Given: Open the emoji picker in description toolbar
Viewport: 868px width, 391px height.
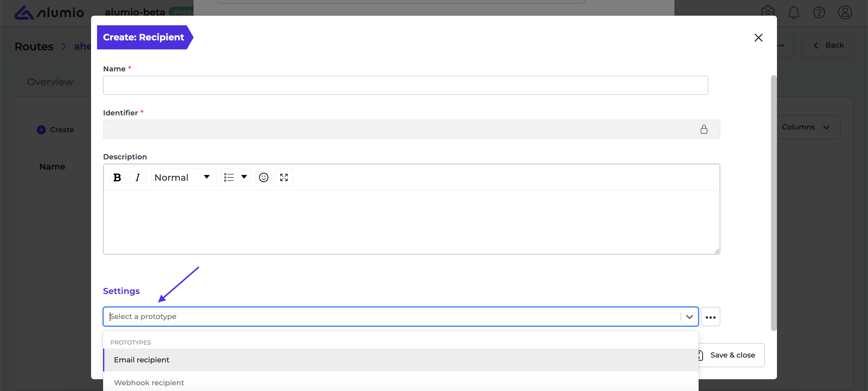Looking at the screenshot, I should (x=263, y=177).
